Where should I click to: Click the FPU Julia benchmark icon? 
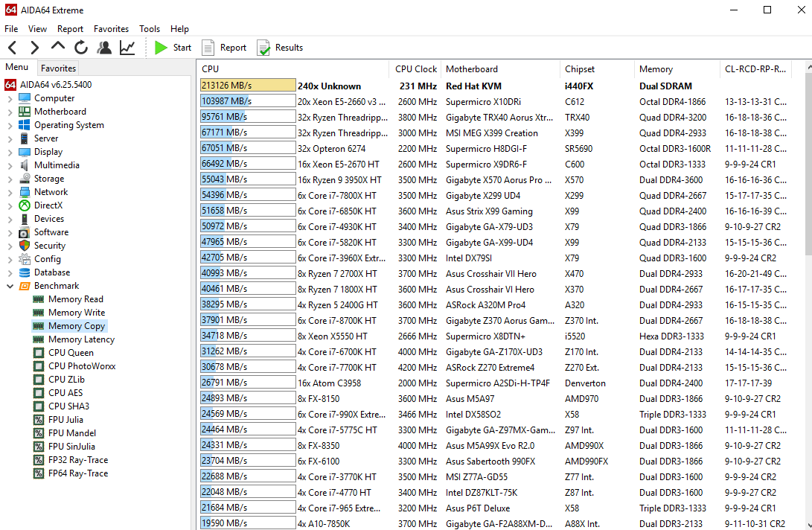coord(38,420)
